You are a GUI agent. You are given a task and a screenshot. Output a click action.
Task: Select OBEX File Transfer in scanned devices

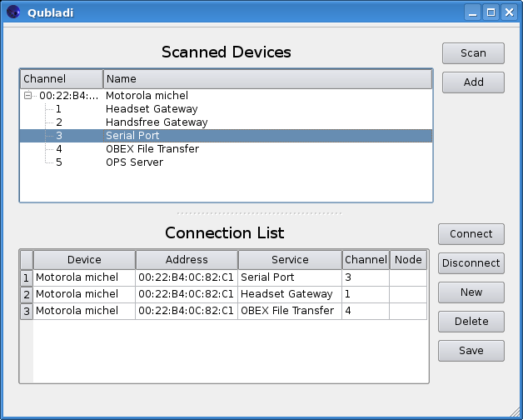[226, 149]
